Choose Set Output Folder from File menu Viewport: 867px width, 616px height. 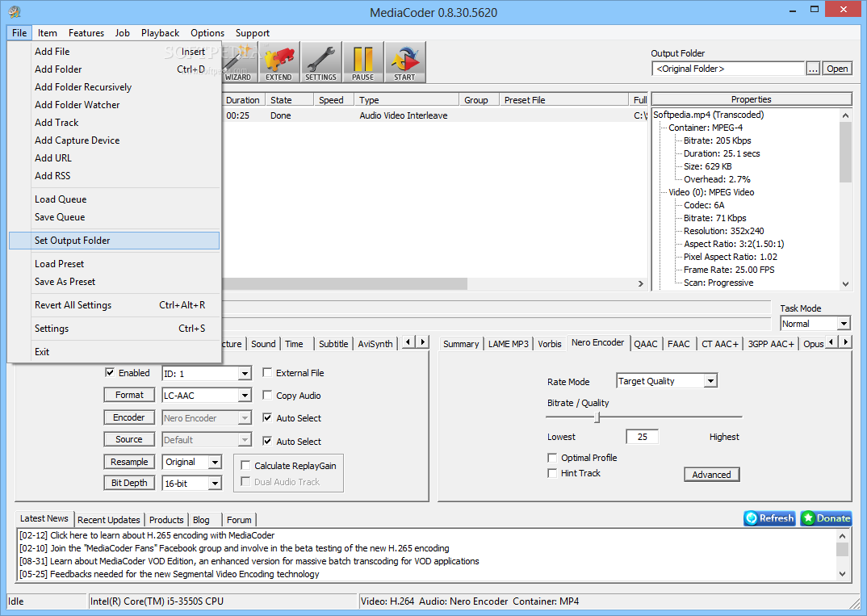[115, 241]
